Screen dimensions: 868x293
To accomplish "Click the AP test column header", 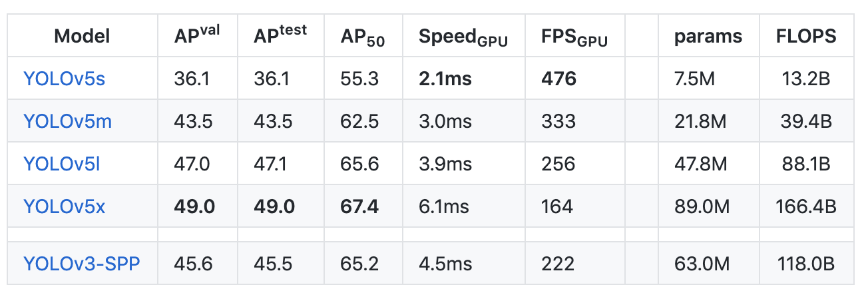I will [x=280, y=35].
